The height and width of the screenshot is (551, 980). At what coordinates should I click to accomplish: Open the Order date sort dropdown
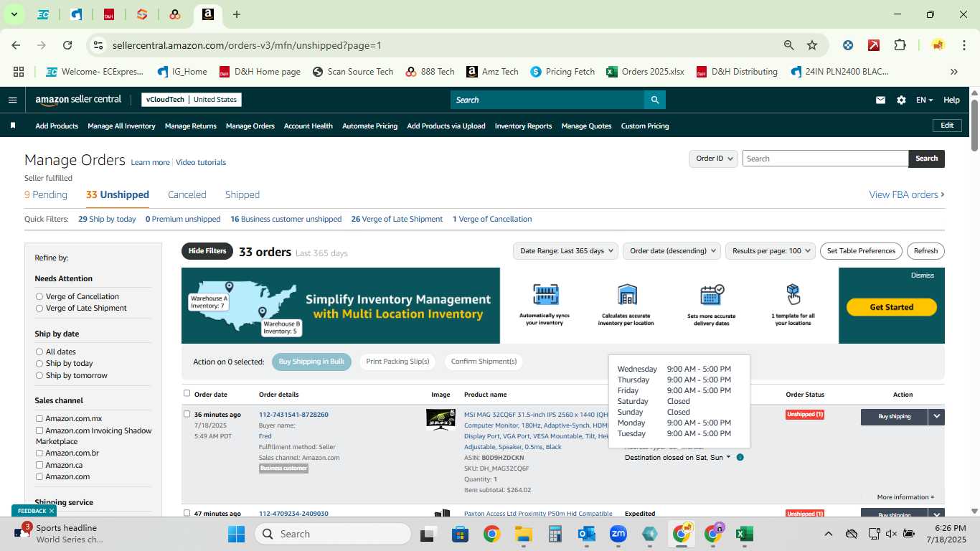pos(672,251)
